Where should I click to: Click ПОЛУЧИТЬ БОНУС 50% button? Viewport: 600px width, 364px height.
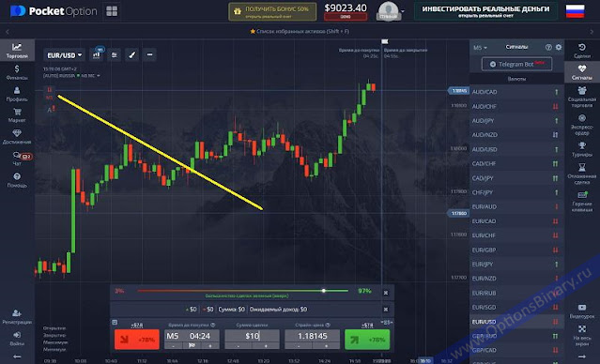coord(272,11)
